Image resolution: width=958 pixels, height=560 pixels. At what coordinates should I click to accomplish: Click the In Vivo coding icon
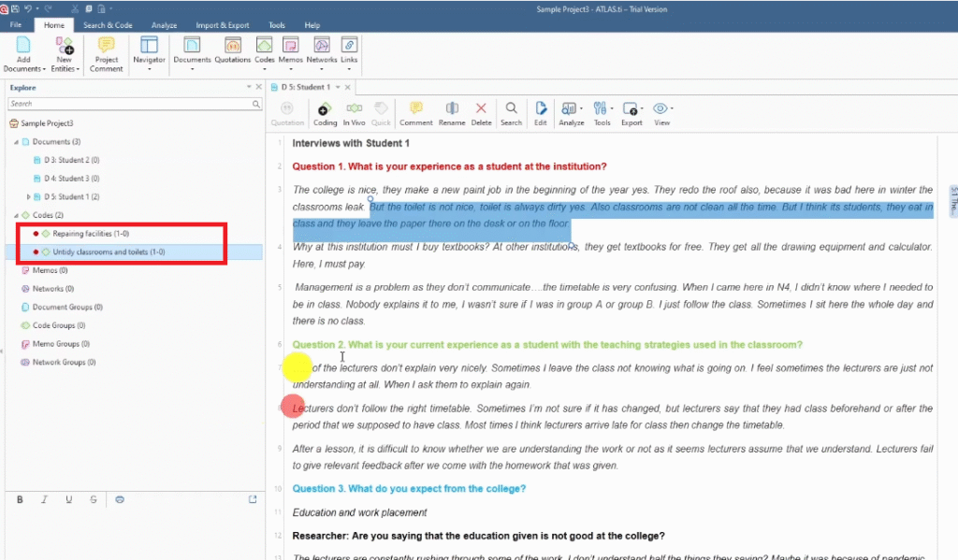click(354, 113)
